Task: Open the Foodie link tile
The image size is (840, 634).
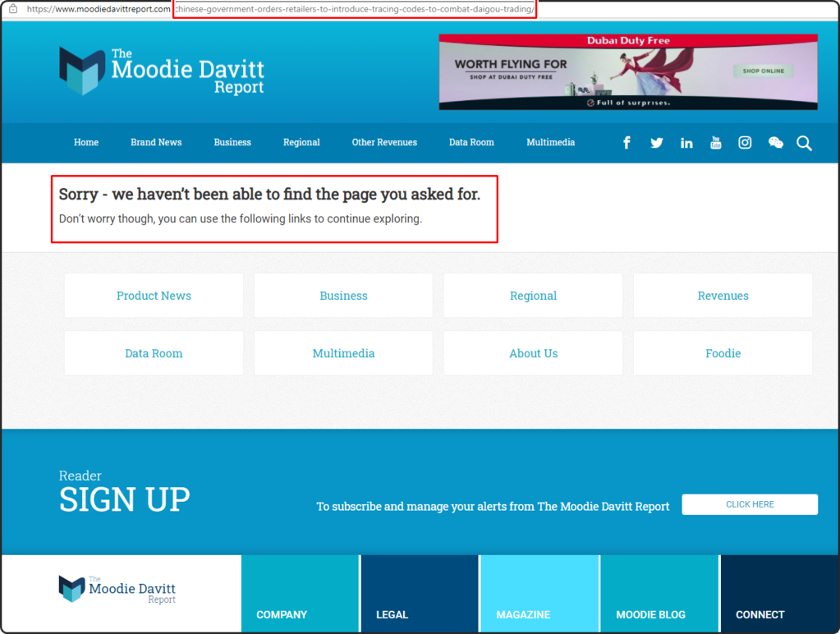Action: 723,353
